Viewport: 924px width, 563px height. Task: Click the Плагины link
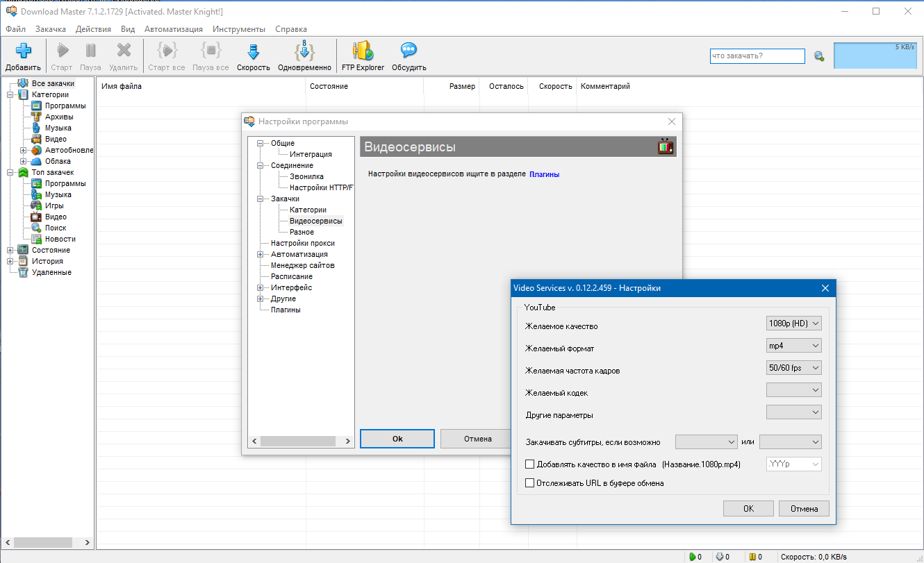544,174
